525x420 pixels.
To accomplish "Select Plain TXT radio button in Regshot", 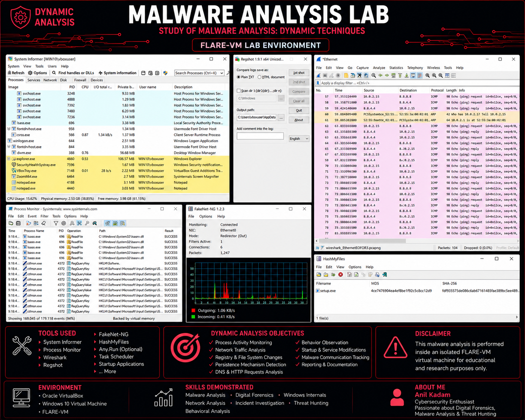I will [x=239, y=77].
